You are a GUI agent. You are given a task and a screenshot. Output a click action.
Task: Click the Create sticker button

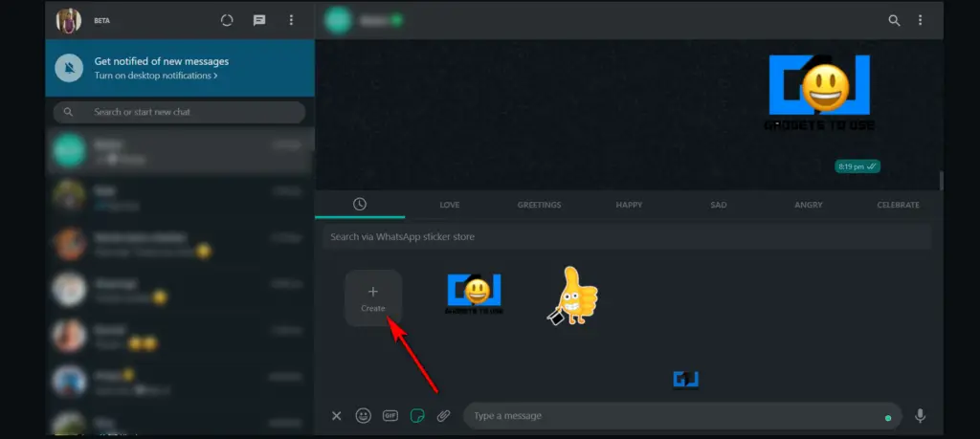(373, 297)
